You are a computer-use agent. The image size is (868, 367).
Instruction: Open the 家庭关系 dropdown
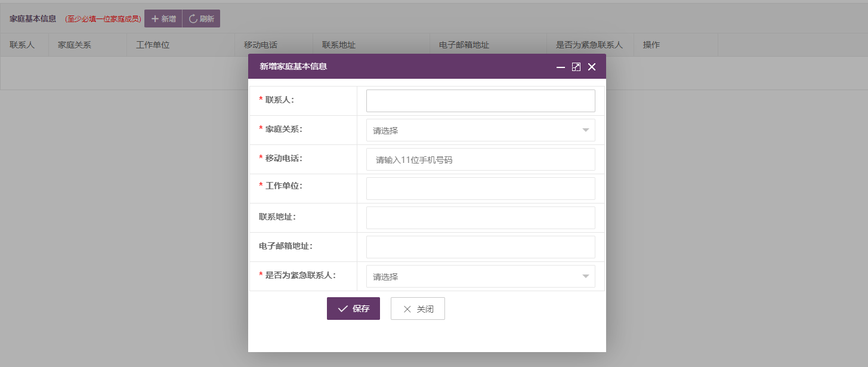pos(480,130)
